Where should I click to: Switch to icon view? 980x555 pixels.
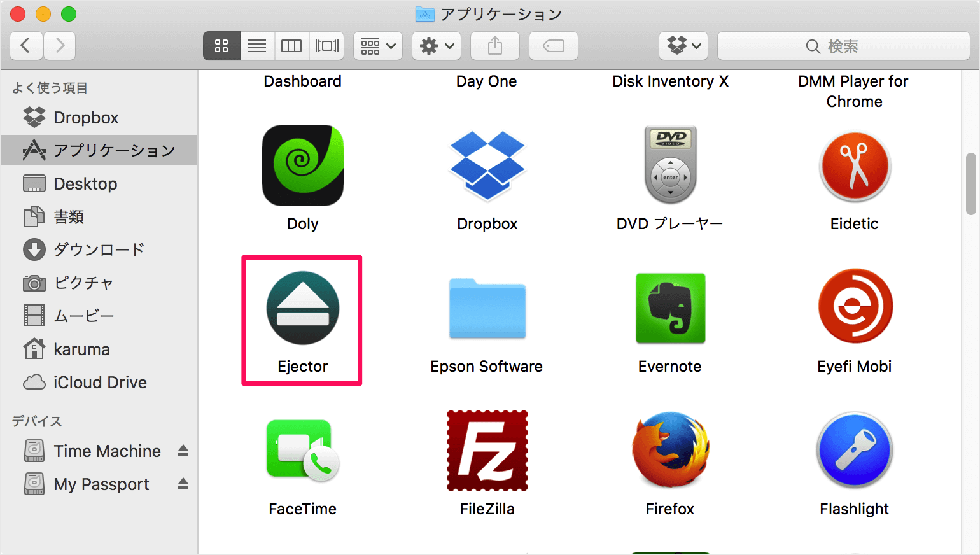pos(221,46)
